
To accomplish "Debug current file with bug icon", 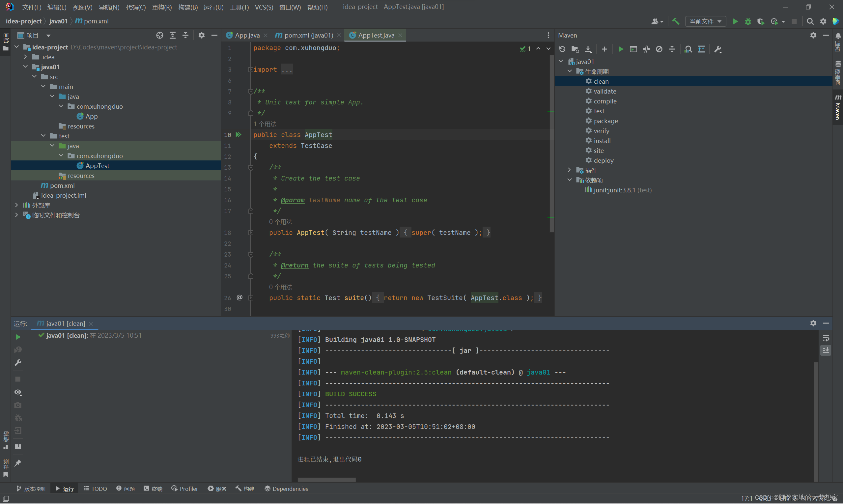I will pos(748,21).
